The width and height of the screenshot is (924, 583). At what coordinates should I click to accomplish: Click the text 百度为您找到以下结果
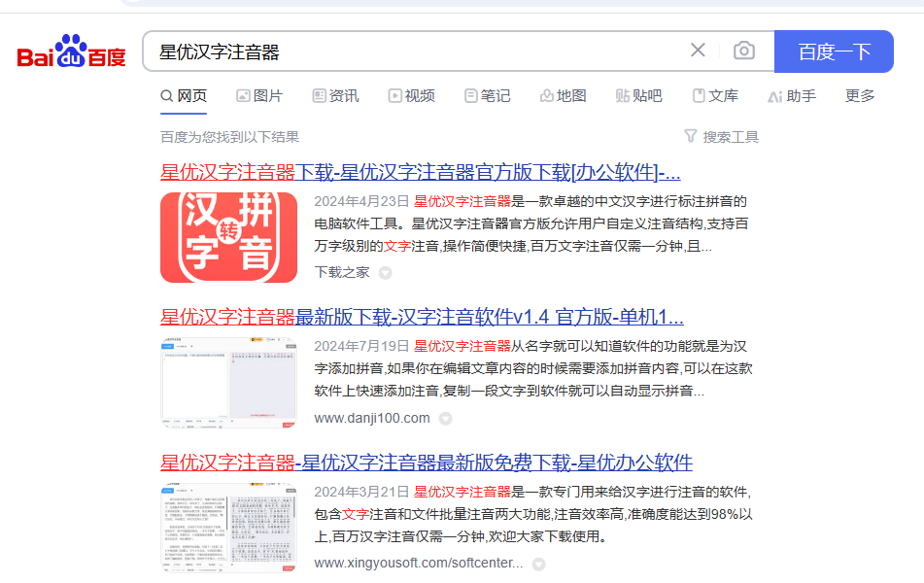pyautogui.click(x=230, y=137)
